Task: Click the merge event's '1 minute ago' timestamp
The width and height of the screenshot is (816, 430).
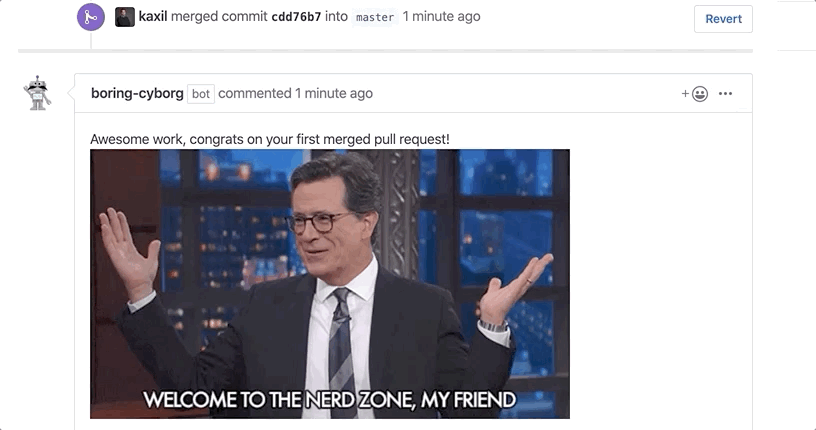Action: click(x=441, y=17)
